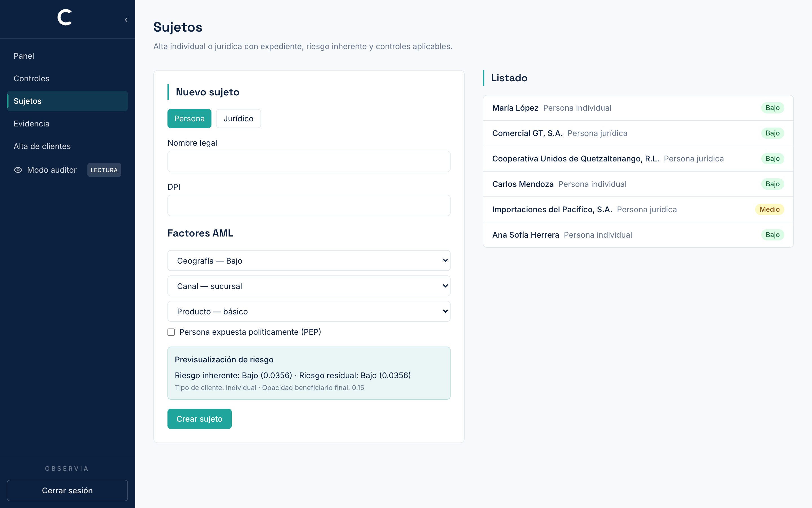Go to Controles in the sidebar
Viewport: 812px width, 508px height.
click(67, 78)
